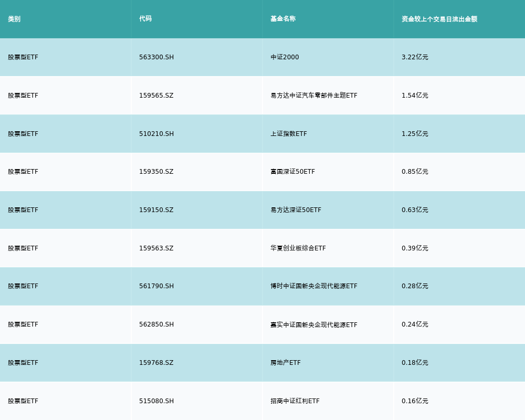525x420 pixels.
Task: Click the 招商中证红利ETF fund name
Action: (x=295, y=401)
